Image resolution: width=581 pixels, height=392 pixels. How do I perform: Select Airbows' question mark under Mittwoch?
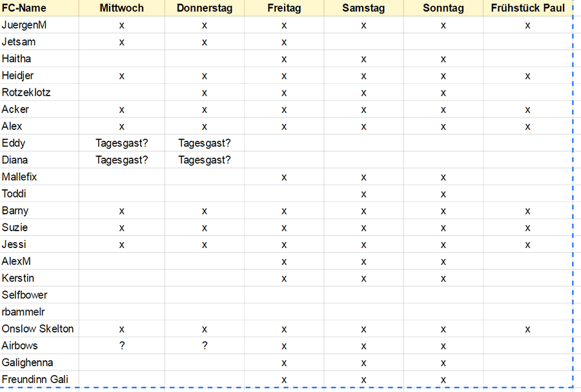click(x=122, y=346)
